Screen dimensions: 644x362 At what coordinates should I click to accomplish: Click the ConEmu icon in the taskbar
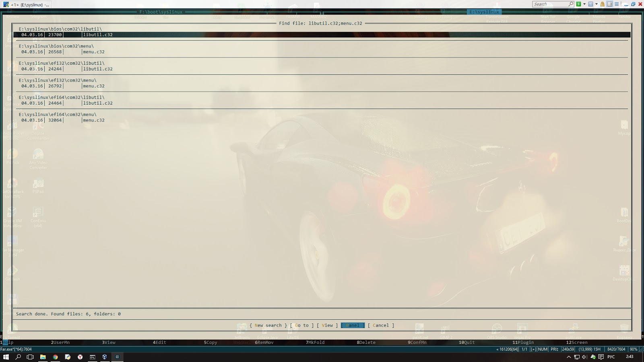117,357
